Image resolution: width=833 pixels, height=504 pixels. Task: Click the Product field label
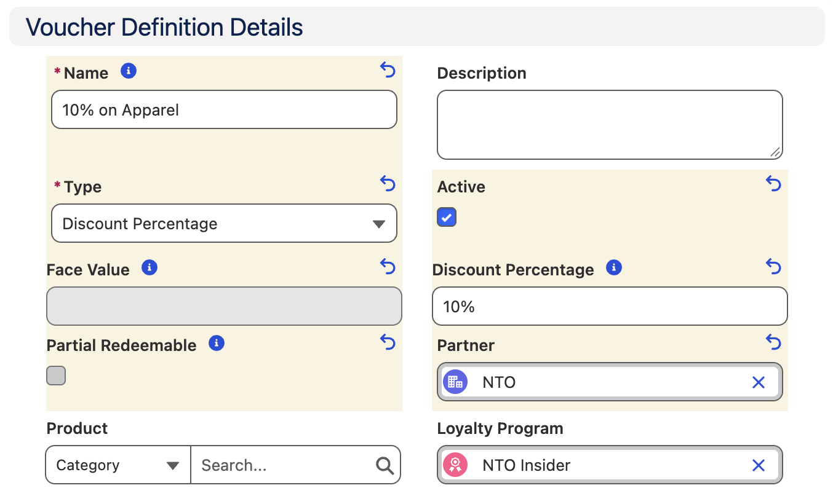77,428
